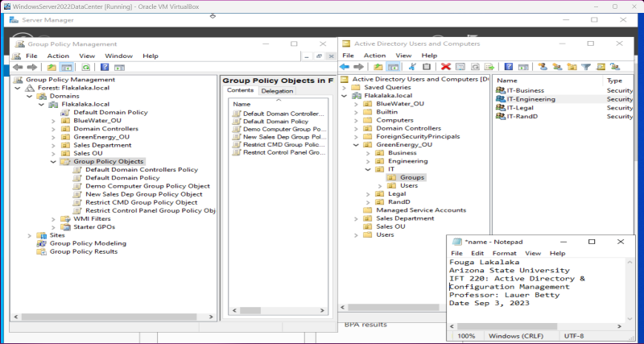644x344 pixels.
Task: Open the Help icon in Group Policy Management toolbar
Action: [105, 68]
